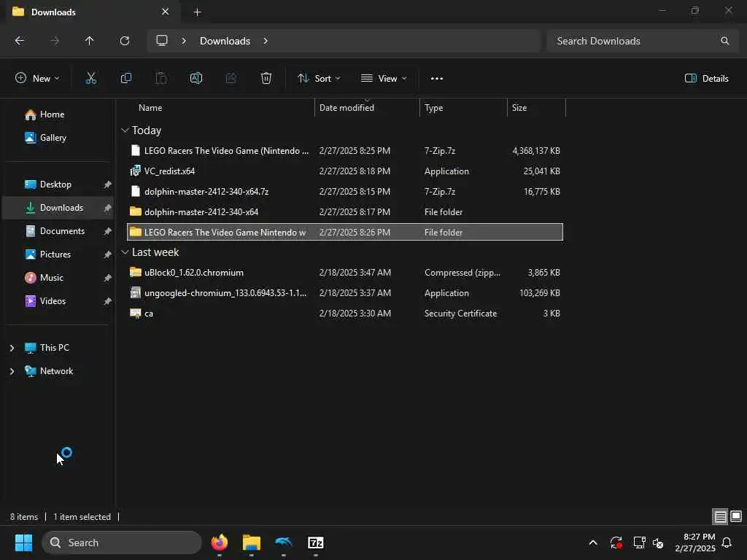Screen dimensions: 747x560
Task: Click the taskbar Search box
Action: pyautogui.click(x=122, y=542)
